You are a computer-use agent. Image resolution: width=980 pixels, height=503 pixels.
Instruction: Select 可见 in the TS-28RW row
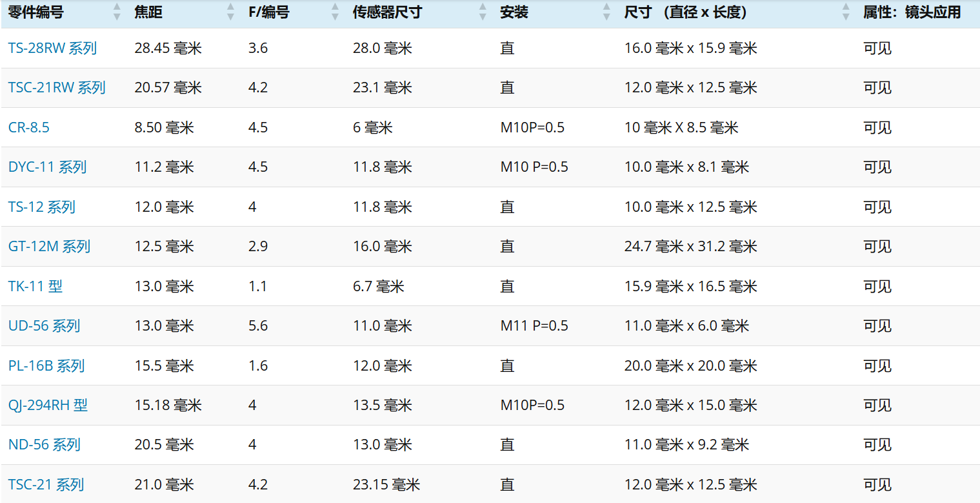coord(877,48)
